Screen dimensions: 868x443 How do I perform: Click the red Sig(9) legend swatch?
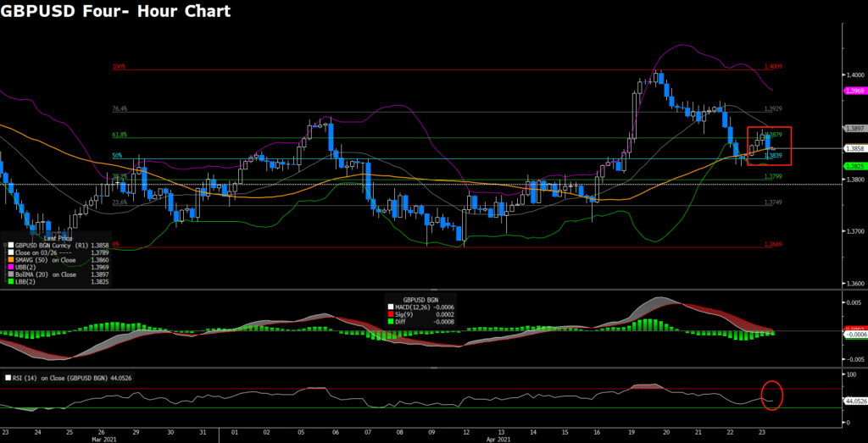click(x=391, y=314)
